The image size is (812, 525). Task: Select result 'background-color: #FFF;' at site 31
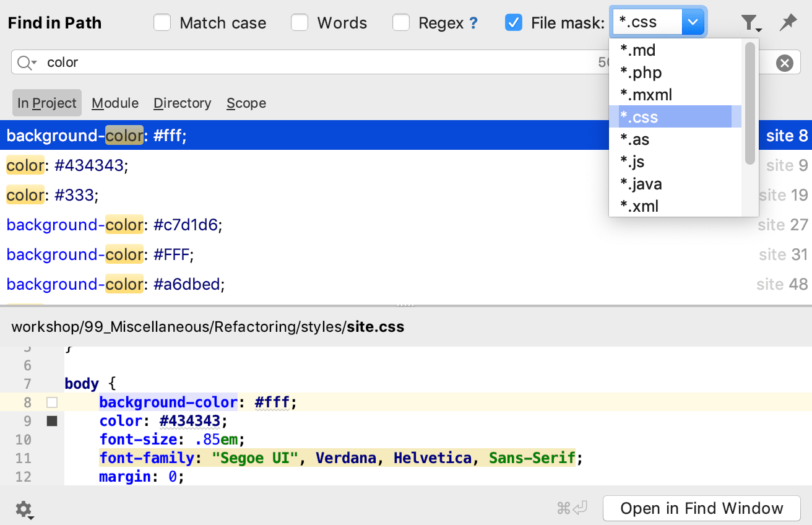click(406, 254)
